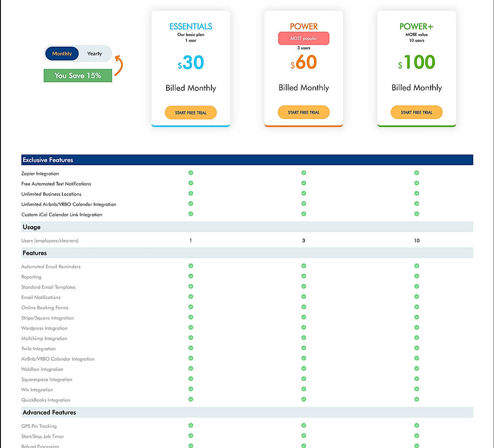The width and height of the screenshot is (494, 448).
Task: Toggle the Unlimited Business Locations checkmark for Power+
Action: [x=416, y=193]
